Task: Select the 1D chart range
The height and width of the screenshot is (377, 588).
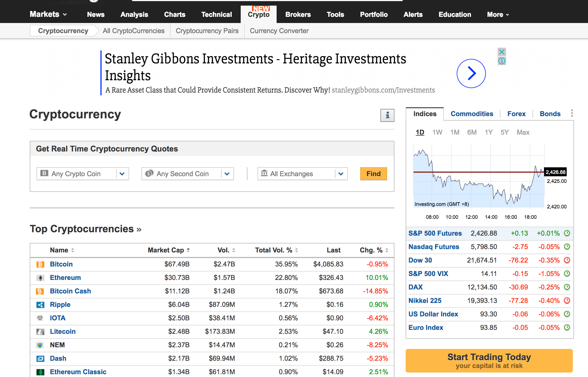Action: 420,132
